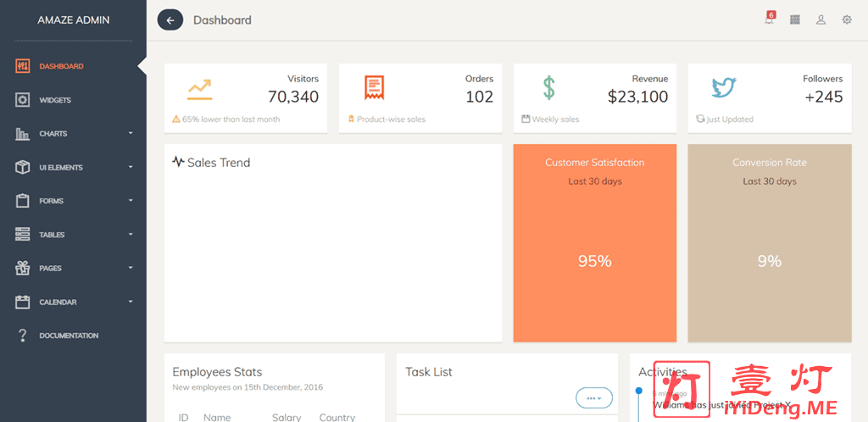Open the apps grid icon in header

click(795, 20)
